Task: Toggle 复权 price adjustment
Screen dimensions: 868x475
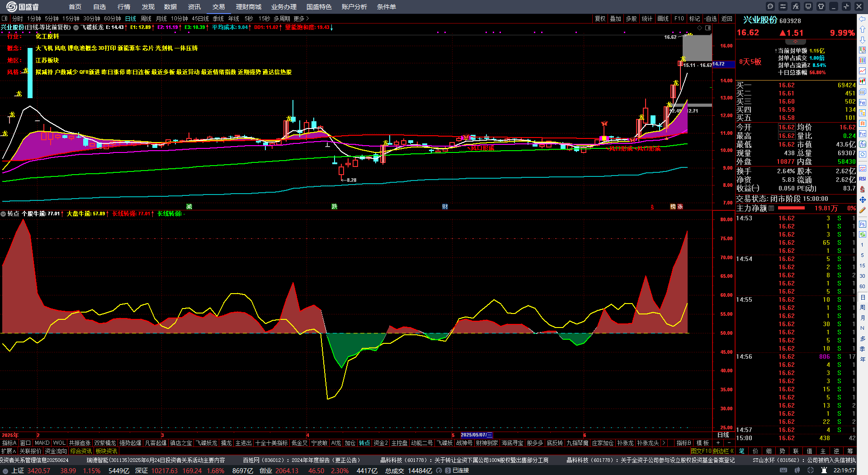Action: point(600,19)
